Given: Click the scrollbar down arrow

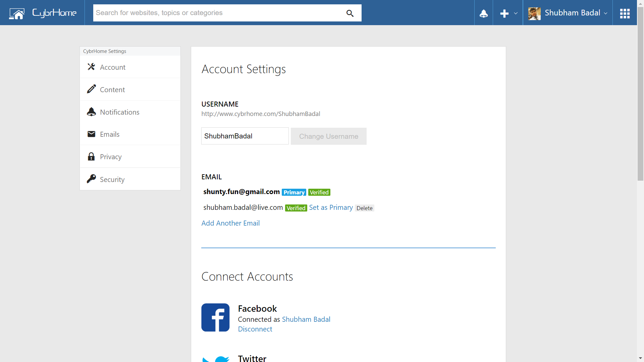Looking at the screenshot, I should [x=640, y=358].
